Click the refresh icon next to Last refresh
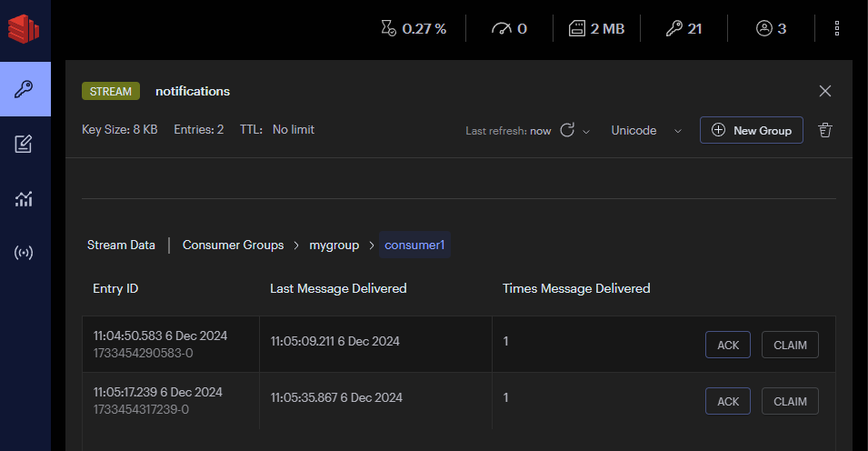Viewport: 868px width, 451px height. [x=567, y=130]
